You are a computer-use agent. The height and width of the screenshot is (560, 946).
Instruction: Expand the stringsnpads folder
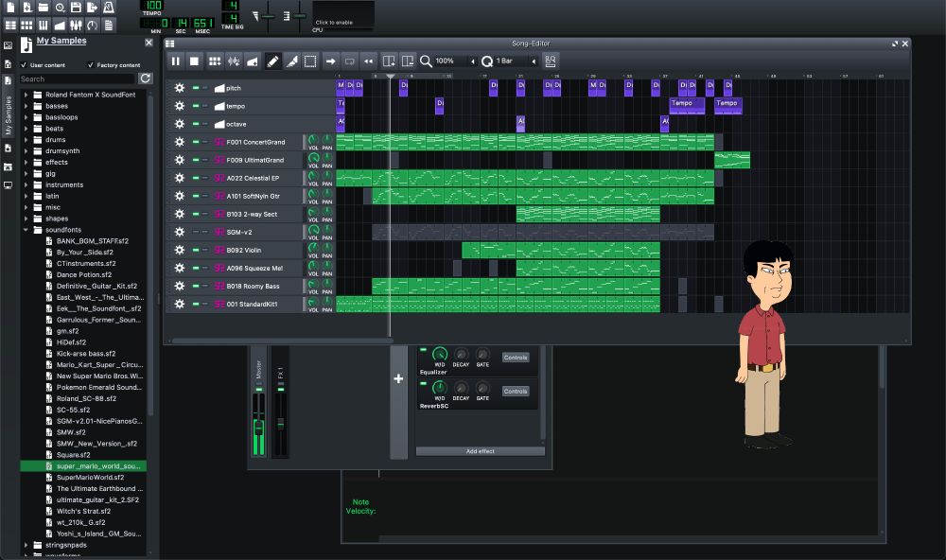pyautogui.click(x=26, y=545)
